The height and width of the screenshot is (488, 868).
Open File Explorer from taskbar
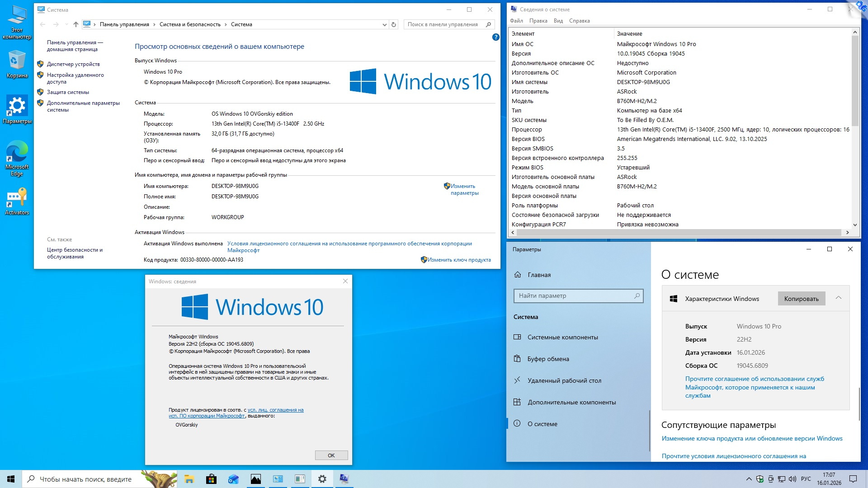coord(189,479)
